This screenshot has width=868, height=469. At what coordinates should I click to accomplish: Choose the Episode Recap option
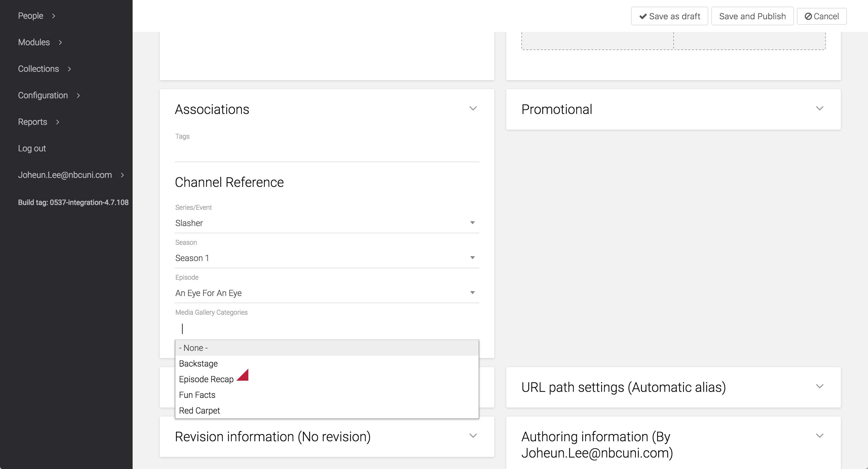pyautogui.click(x=206, y=379)
